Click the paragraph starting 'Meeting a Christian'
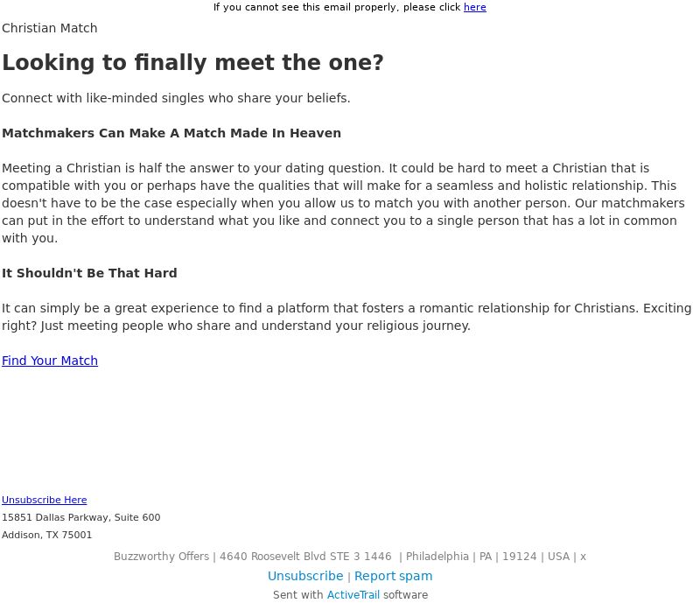The image size is (700, 603). (344, 203)
